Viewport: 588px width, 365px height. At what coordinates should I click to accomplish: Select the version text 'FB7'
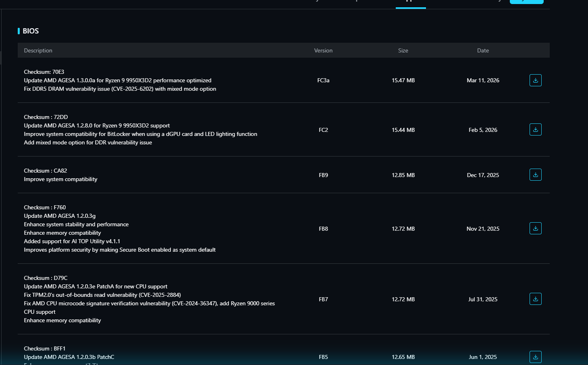pos(323,299)
